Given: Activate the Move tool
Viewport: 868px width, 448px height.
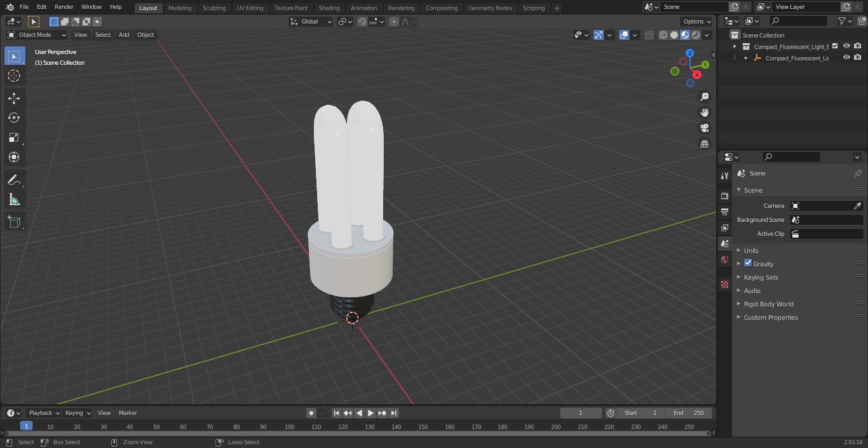Looking at the screenshot, I should 14,98.
